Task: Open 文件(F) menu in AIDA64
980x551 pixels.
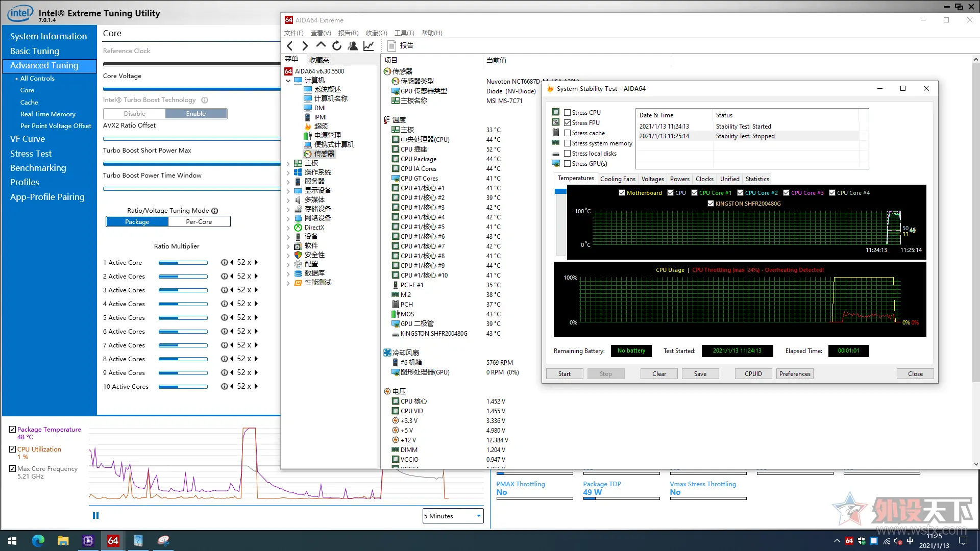Action: click(x=294, y=33)
